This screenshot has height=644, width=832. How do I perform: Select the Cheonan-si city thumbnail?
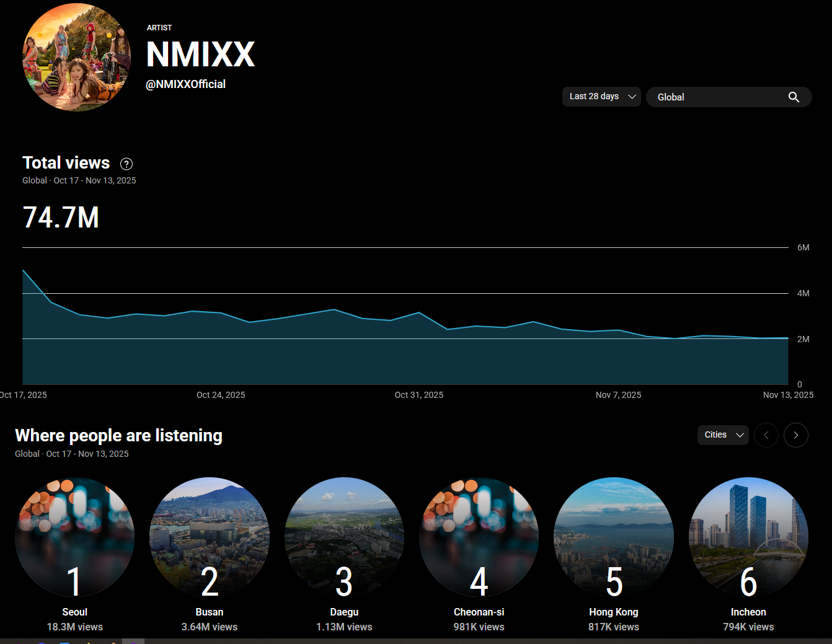479,537
